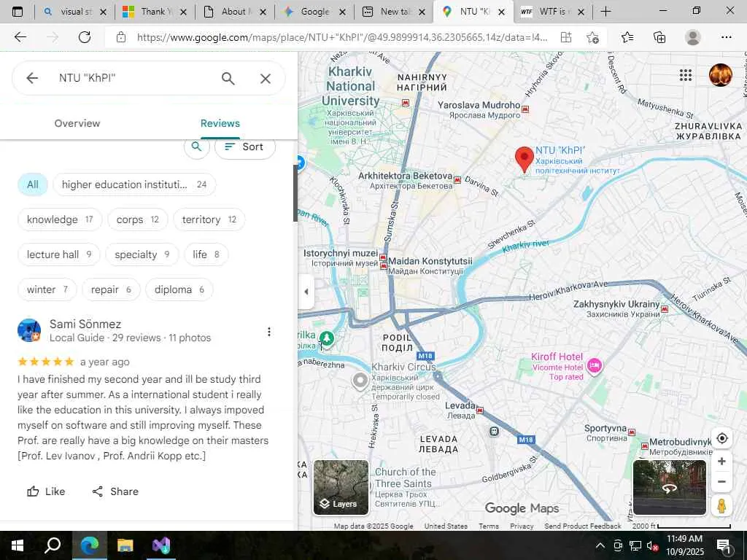The height and width of the screenshot is (560, 747).
Task: Zoom in on the map
Action: point(721,461)
